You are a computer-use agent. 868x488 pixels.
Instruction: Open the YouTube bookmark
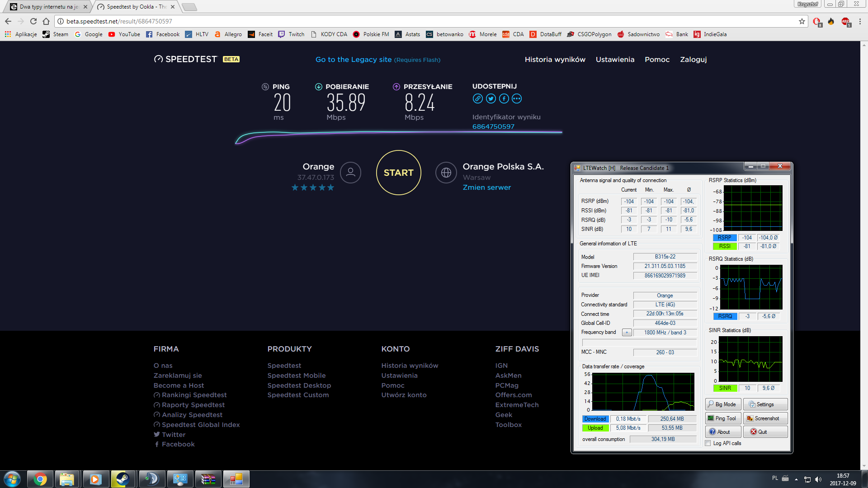(x=124, y=34)
